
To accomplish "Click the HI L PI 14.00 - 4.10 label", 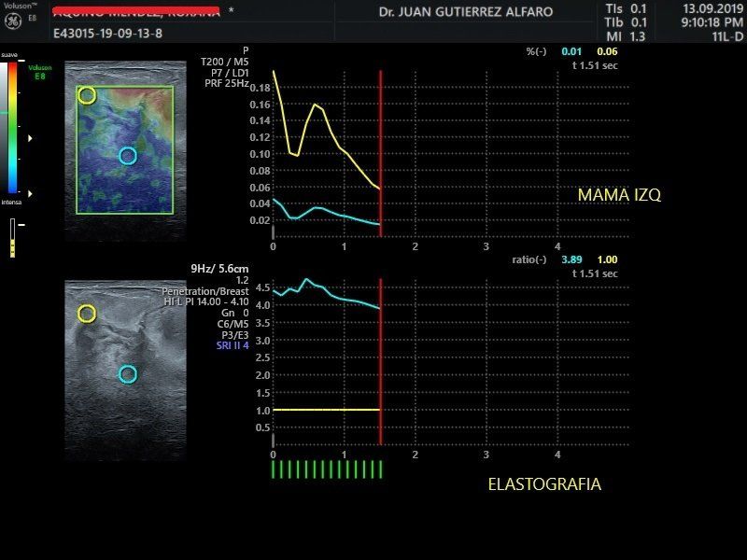I will click(206, 301).
